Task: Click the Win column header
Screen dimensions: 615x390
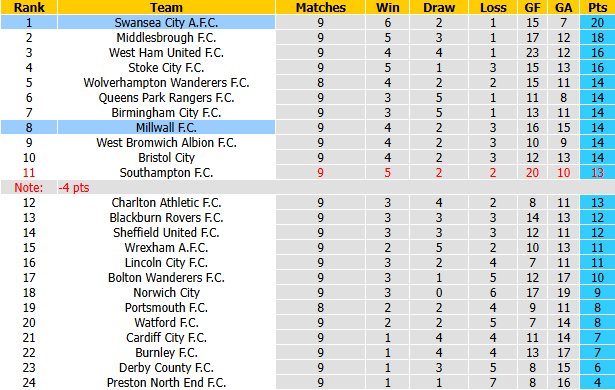Action: (x=388, y=7)
